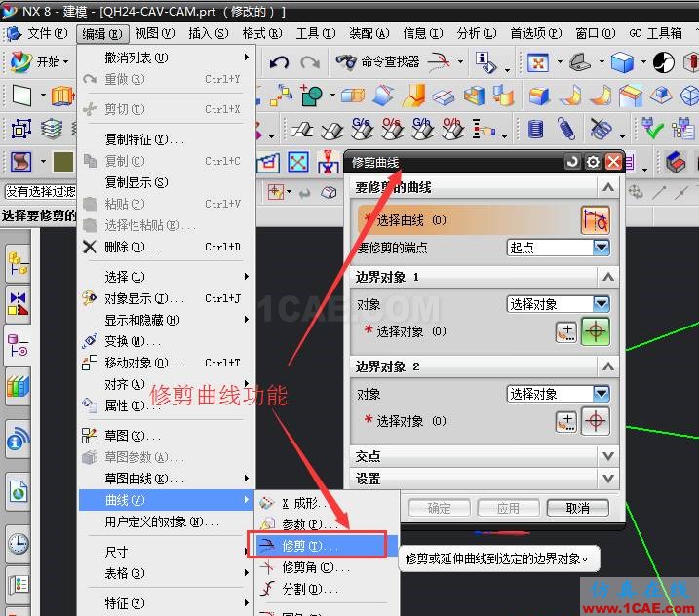Open the 插入(S) menu
This screenshot has height=616, width=699.
209,33
